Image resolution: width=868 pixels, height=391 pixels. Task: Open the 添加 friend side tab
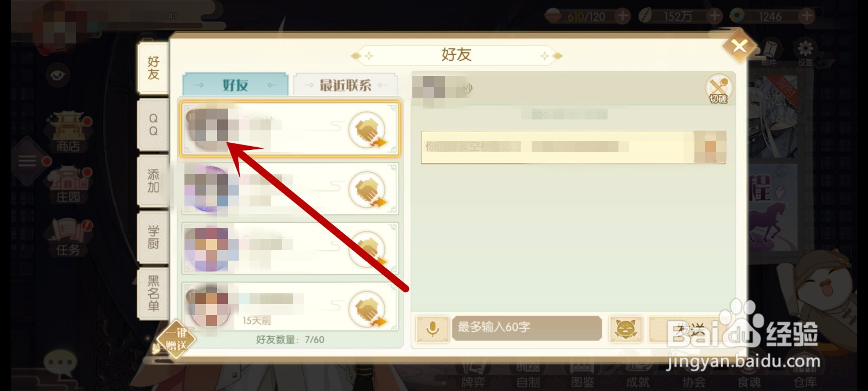coord(154,181)
